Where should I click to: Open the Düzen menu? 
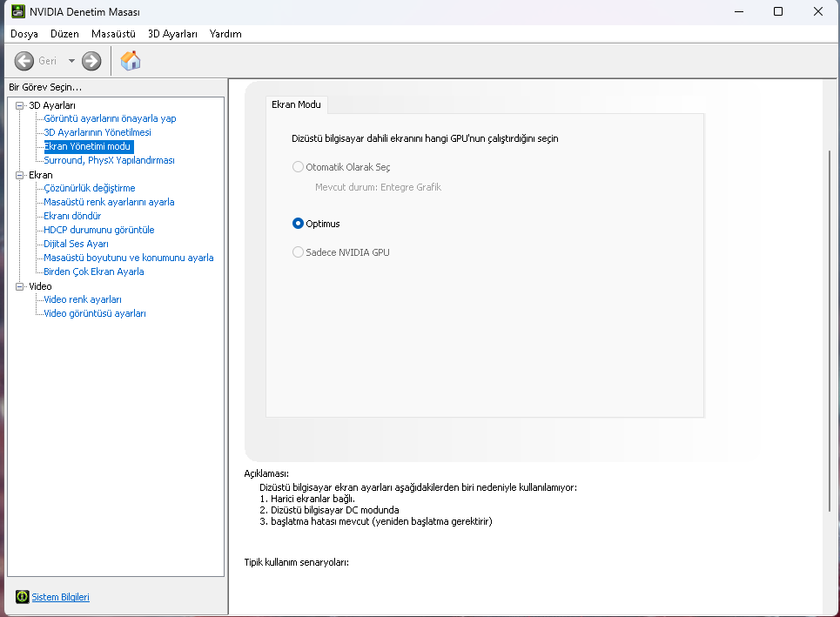[64, 34]
